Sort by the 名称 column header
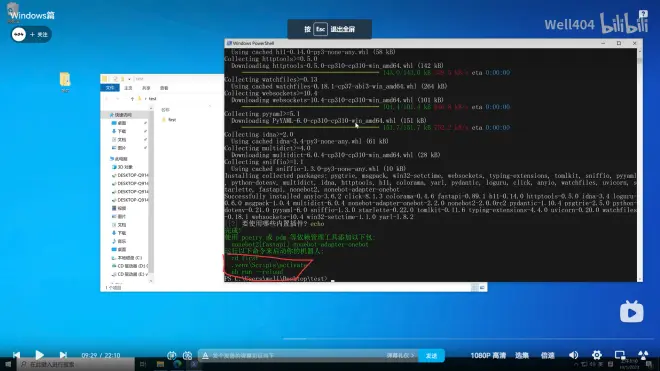Screen dimensions: 660x371 click(x=165, y=109)
